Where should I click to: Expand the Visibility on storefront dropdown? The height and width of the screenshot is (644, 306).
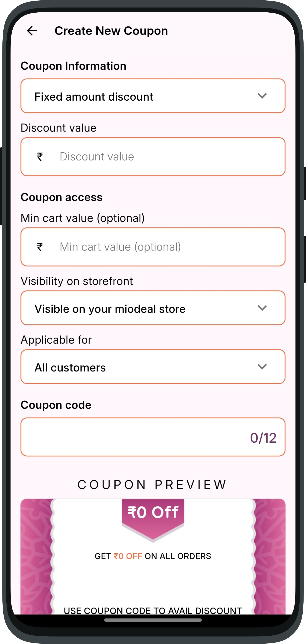pyautogui.click(x=153, y=308)
